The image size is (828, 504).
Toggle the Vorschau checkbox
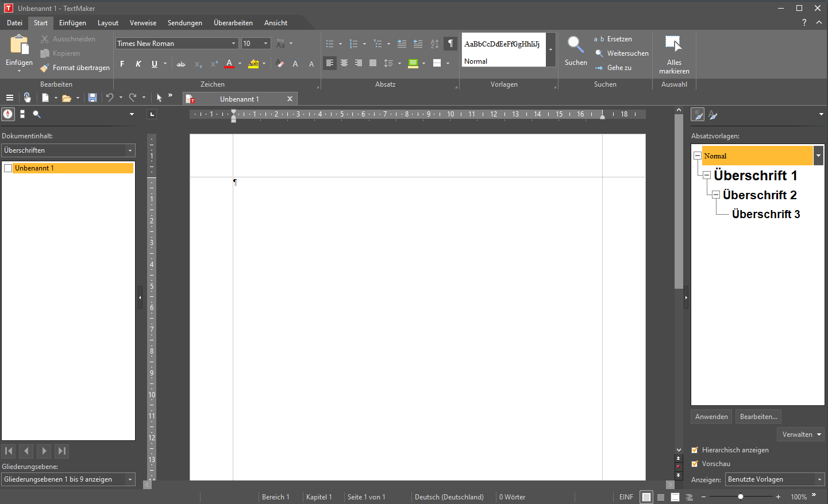click(x=695, y=464)
